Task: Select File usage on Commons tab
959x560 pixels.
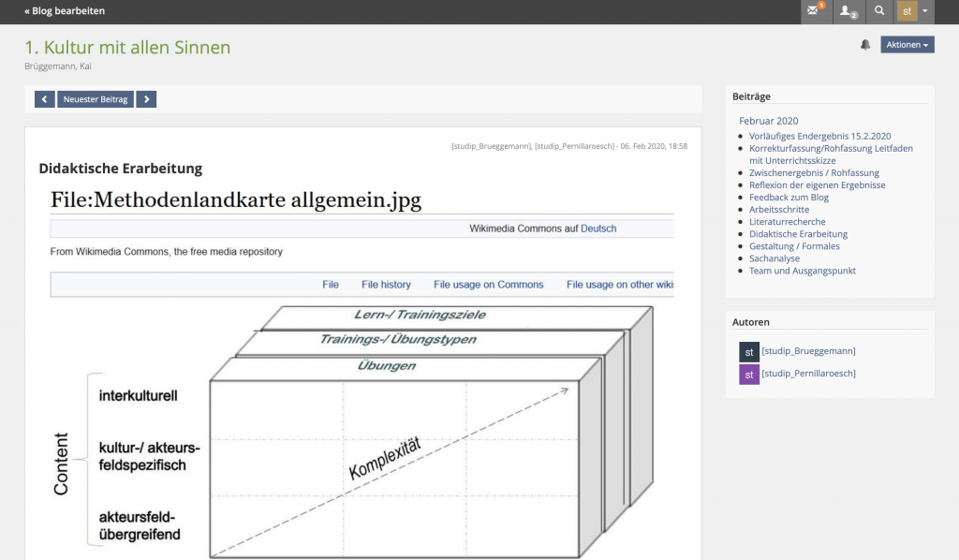Action: [x=488, y=285]
